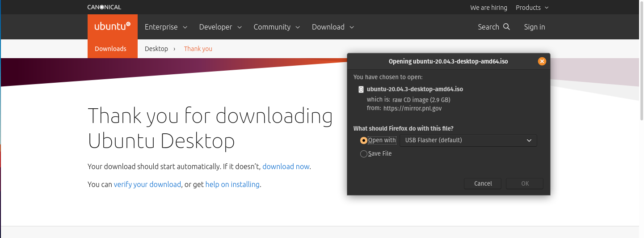
Task: Open the USB Flasher application dropdown
Action: pos(468,140)
